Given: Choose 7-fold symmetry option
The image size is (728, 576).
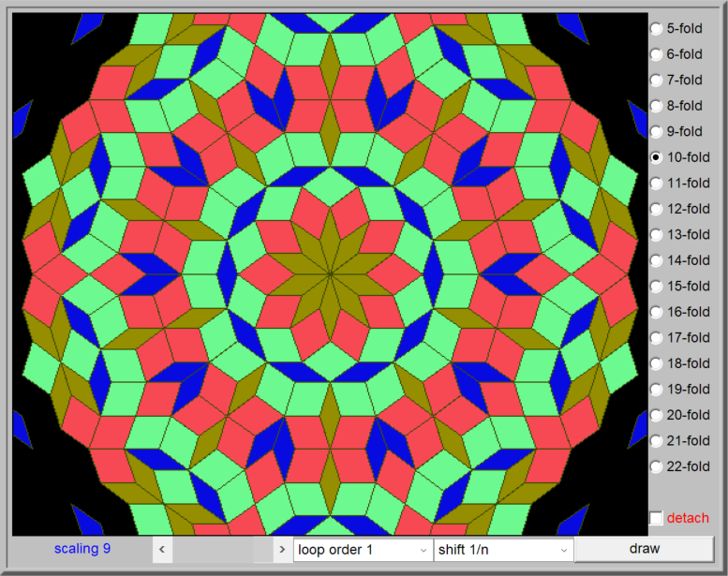Looking at the screenshot, I should 656,81.
